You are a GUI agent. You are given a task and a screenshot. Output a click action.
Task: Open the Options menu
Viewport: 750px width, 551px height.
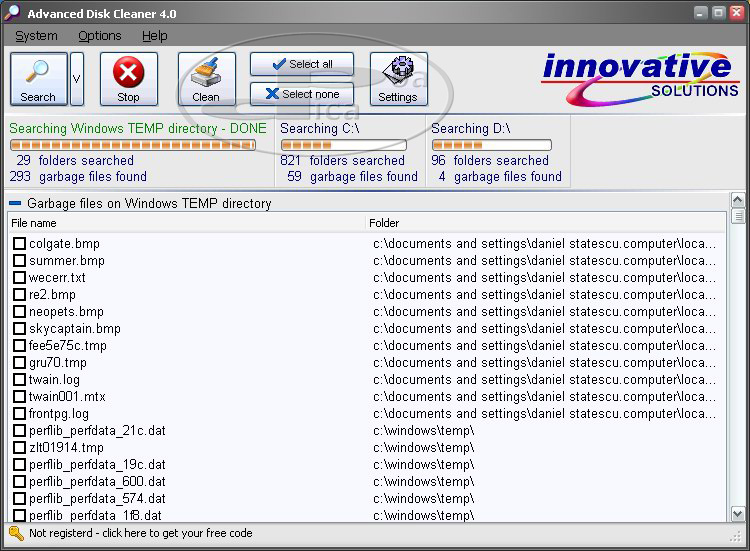click(x=100, y=36)
